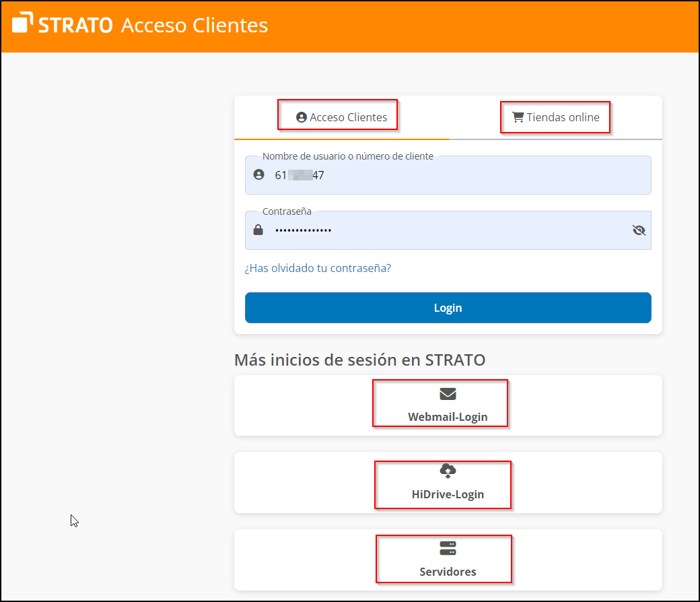Click into the Contraseña password field
Screen dimensions: 700x602
point(444,230)
